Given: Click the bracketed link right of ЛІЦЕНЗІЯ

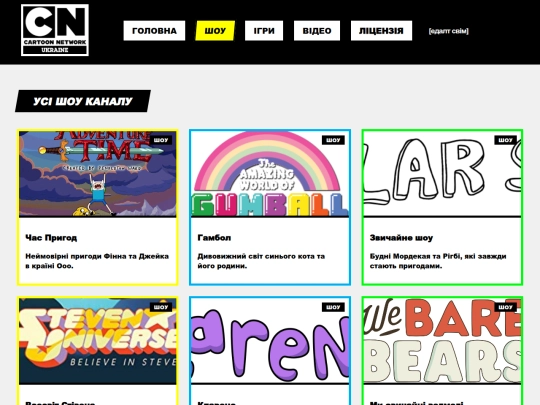Looking at the screenshot, I should point(448,31).
